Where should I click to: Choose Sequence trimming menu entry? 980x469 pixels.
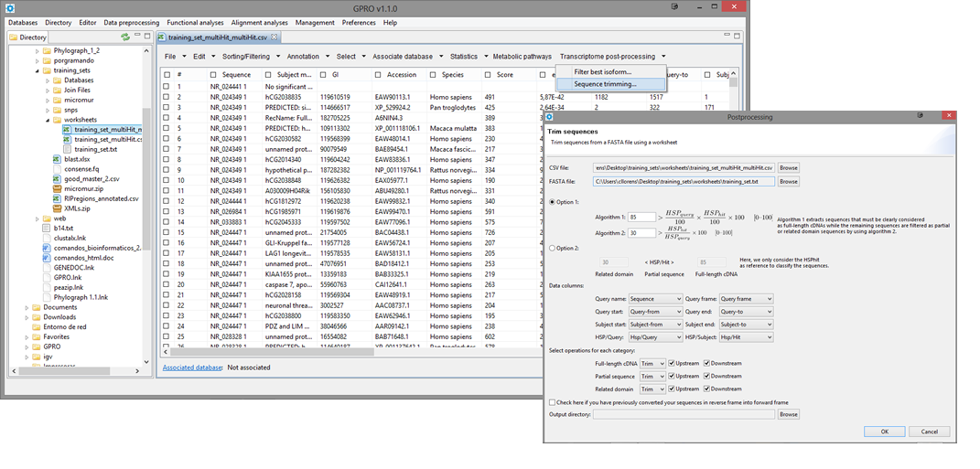[605, 83]
